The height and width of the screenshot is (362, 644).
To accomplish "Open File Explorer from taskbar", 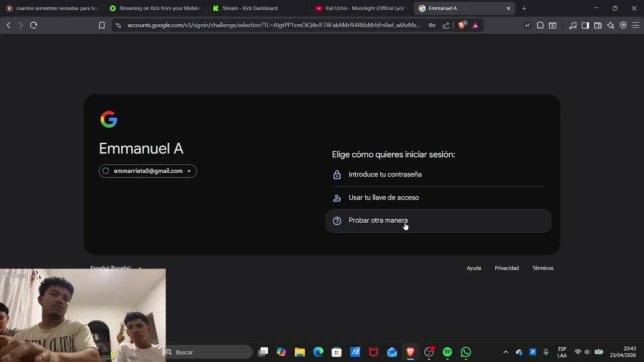I will 300,352.
